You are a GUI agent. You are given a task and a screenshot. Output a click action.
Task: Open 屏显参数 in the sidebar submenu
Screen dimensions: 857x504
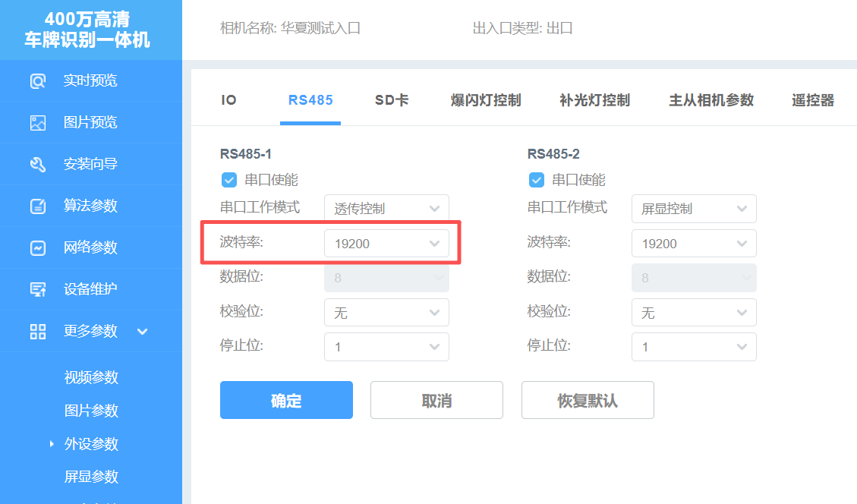tap(91, 477)
